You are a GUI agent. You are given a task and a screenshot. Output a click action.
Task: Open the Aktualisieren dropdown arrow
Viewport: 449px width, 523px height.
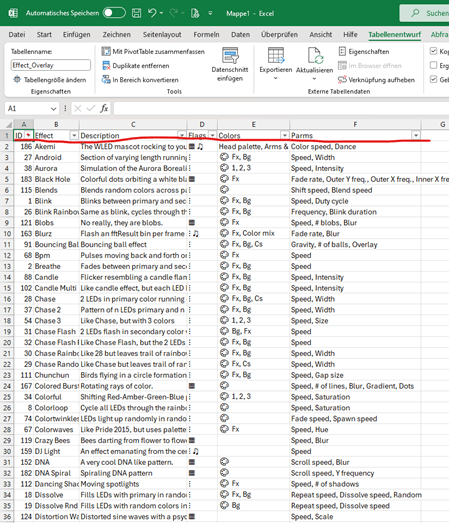pos(314,79)
